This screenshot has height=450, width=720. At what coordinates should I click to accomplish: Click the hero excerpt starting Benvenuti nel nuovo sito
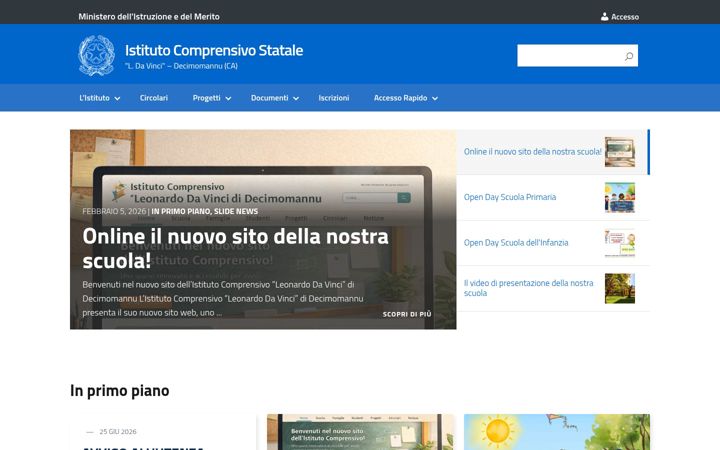point(223,298)
